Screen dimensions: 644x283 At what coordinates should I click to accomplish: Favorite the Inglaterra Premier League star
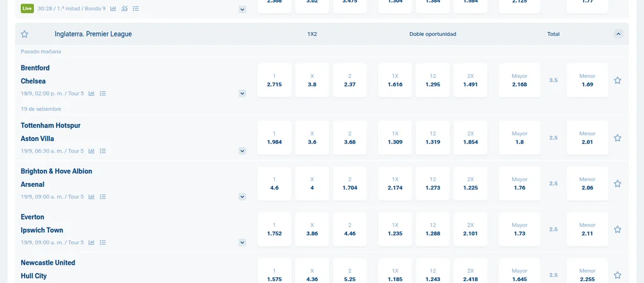coord(25,34)
